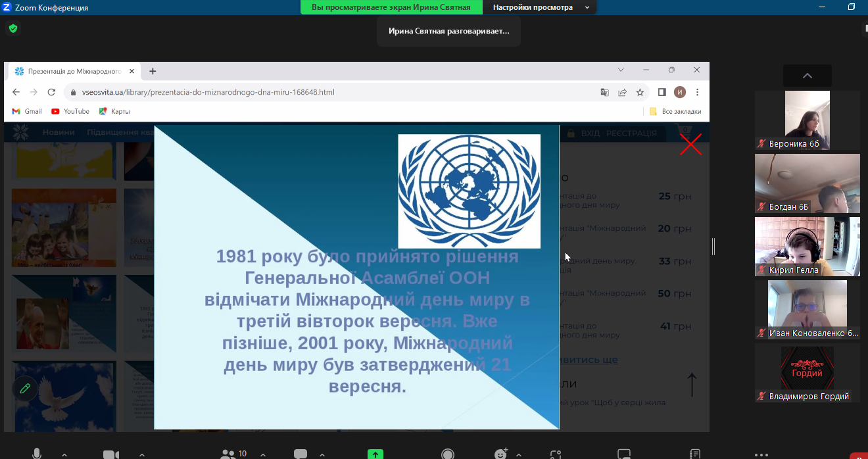Click the РЕЄСТРАЦІЯ link
Viewport: 868px width, 459px height.
[x=631, y=133]
